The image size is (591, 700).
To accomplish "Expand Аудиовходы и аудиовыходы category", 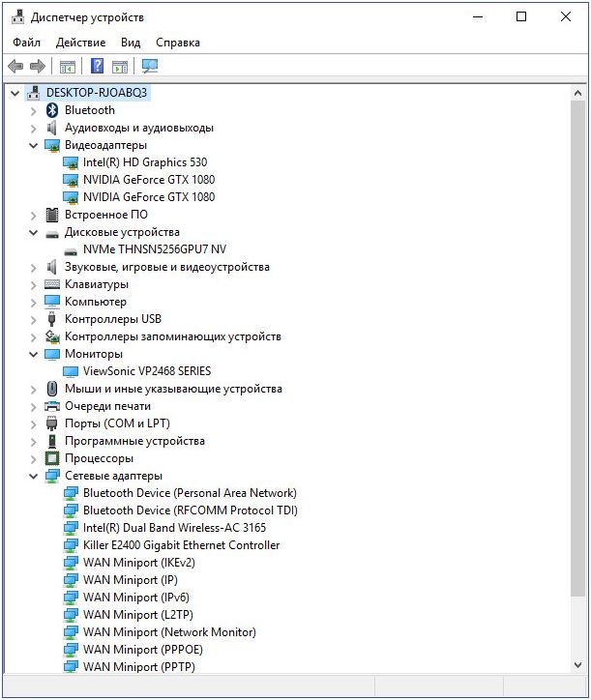I will pos(34,129).
